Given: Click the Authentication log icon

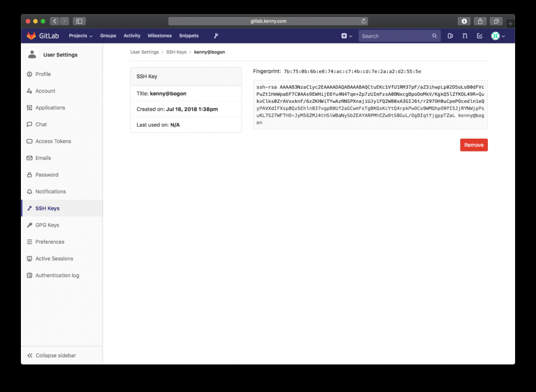Looking at the screenshot, I should (x=29, y=275).
